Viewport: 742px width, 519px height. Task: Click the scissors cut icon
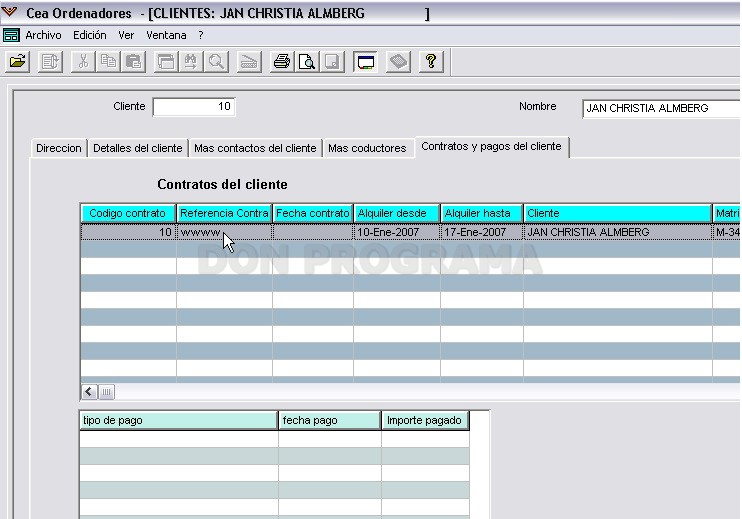click(83, 62)
